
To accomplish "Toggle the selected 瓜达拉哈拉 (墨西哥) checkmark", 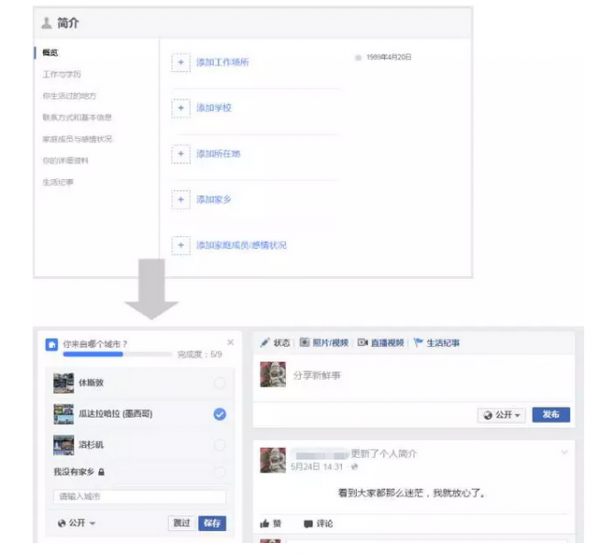I will click(x=219, y=414).
